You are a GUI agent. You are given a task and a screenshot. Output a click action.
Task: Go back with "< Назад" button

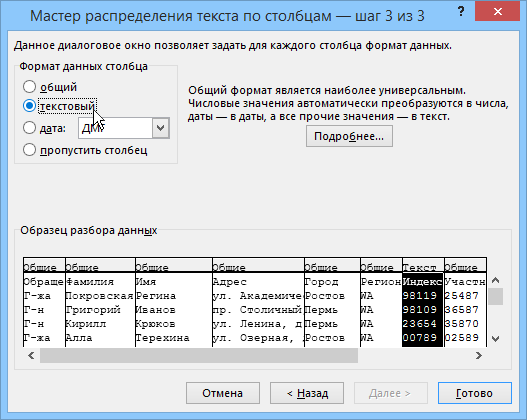307,393
